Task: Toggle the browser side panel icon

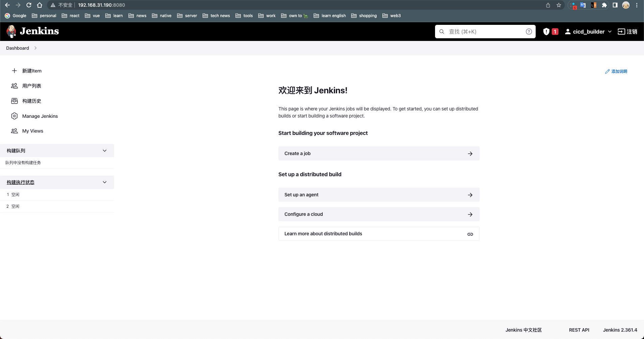Action: pyautogui.click(x=615, y=5)
